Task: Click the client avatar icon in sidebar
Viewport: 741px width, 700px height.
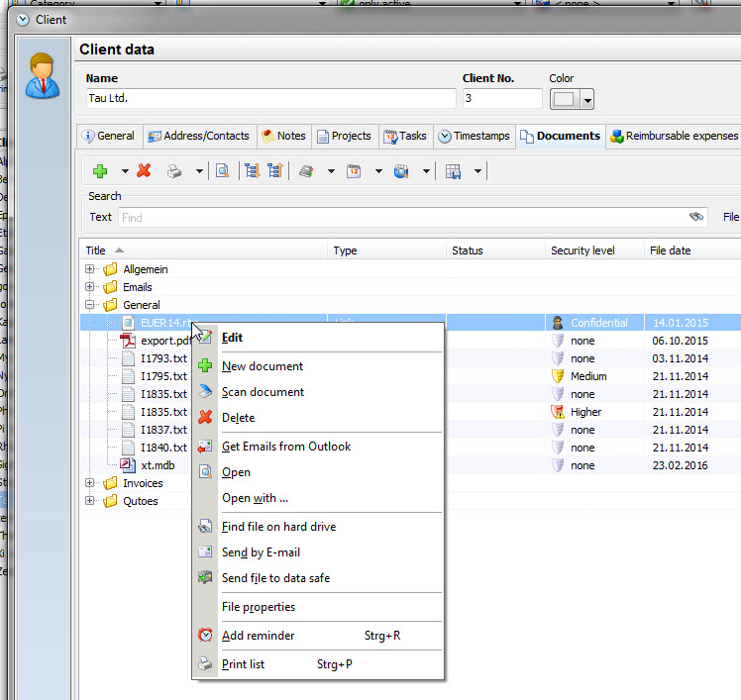Action: tap(43, 76)
